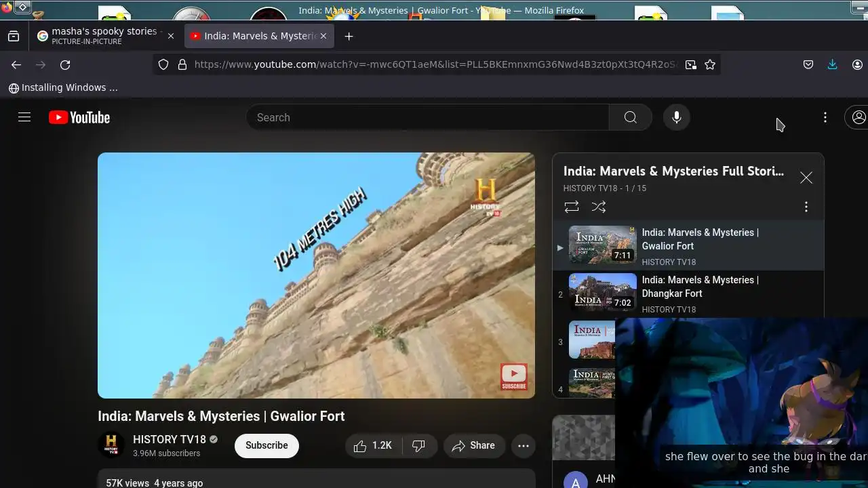Toggle playlist shuffle

coord(599,207)
